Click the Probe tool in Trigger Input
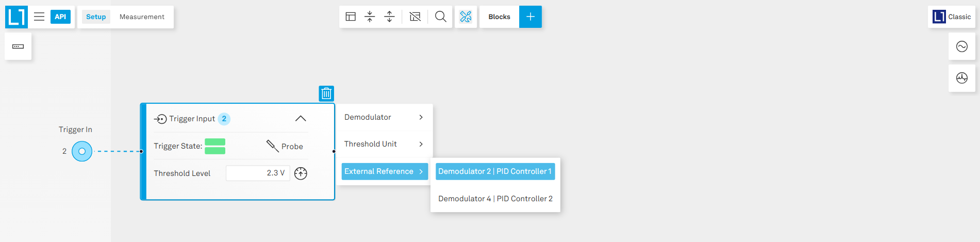980x242 pixels. click(285, 146)
